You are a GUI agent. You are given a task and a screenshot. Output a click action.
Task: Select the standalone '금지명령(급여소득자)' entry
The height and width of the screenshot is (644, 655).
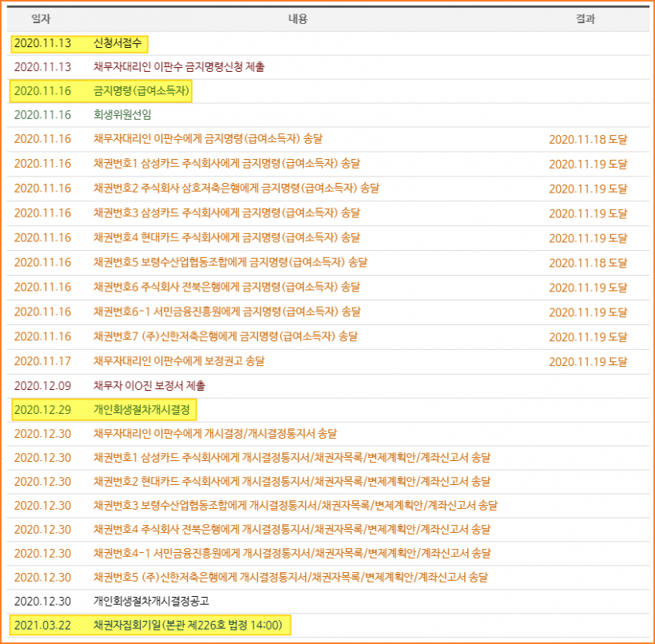click(x=141, y=90)
